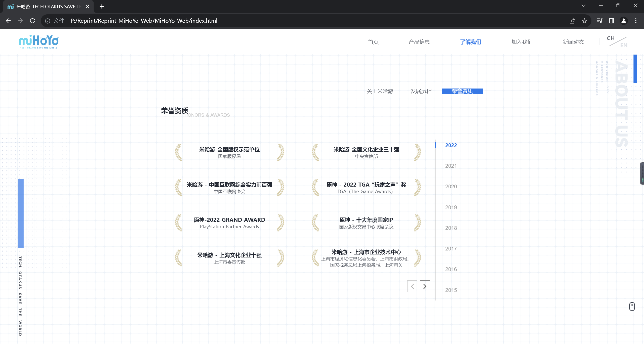The height and width of the screenshot is (344, 644).
Task: Click the blue page scrollbar thumb
Action: (x=635, y=69)
